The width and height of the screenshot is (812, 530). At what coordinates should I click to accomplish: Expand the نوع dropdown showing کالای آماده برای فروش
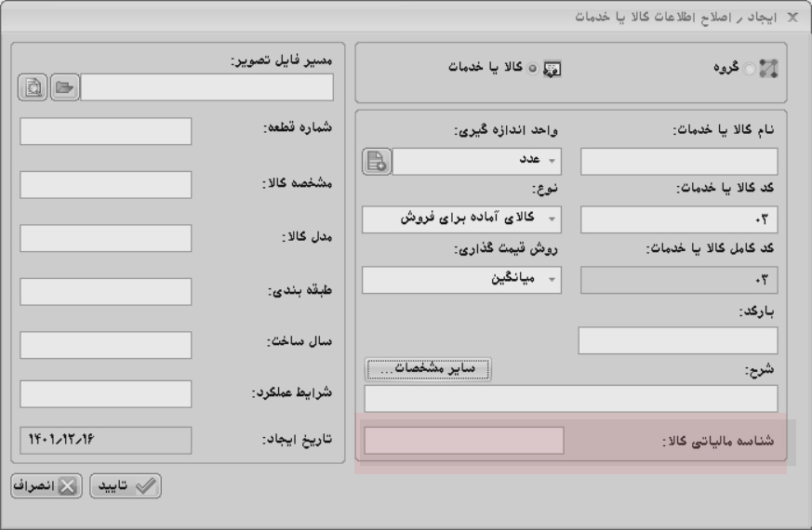[461, 219]
